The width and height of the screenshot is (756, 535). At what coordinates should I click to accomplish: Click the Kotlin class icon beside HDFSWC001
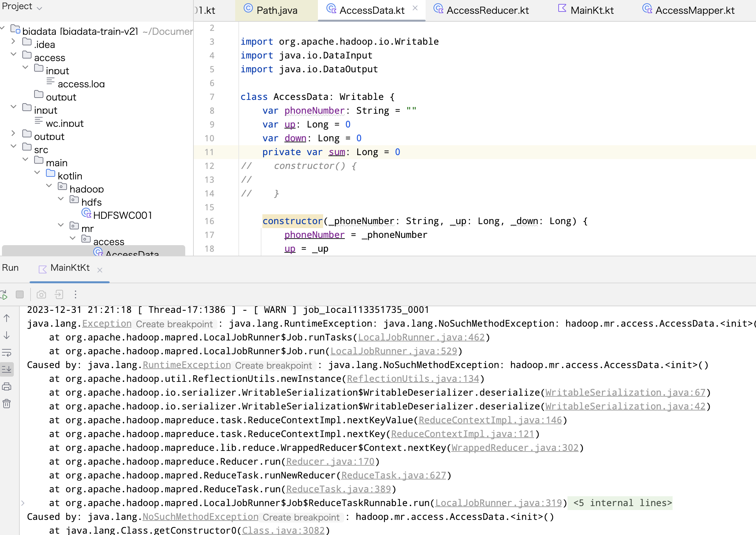pyautogui.click(x=86, y=213)
